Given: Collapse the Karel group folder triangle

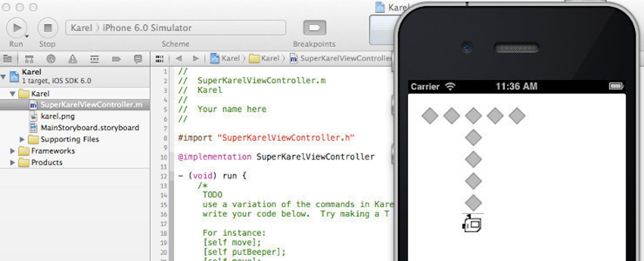Looking at the screenshot, I should click(13, 94).
